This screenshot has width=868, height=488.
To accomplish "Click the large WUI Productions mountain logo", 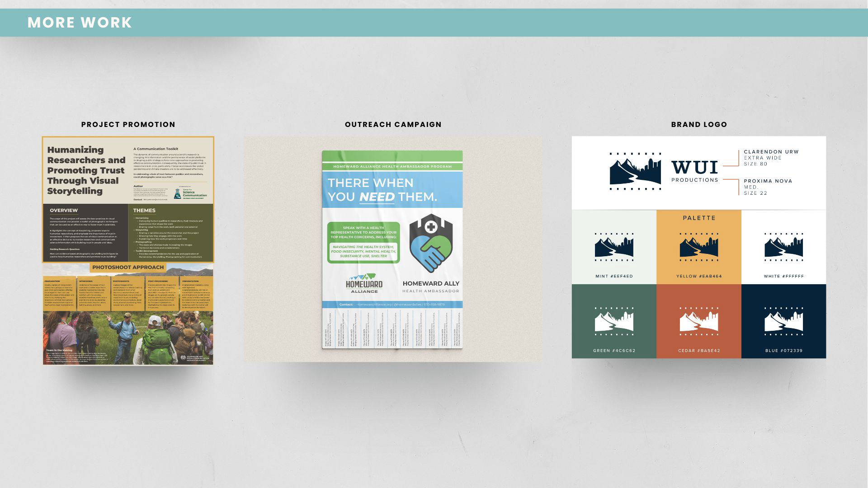I will pyautogui.click(x=635, y=171).
